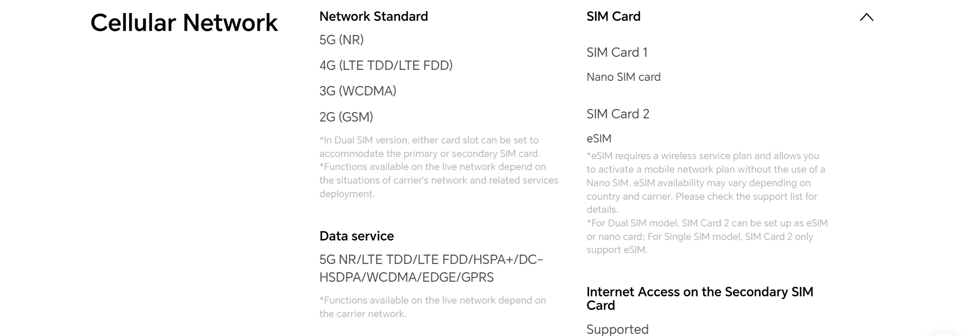Select the 4G (LTE TDD/LTE FDD) entry

(x=386, y=65)
